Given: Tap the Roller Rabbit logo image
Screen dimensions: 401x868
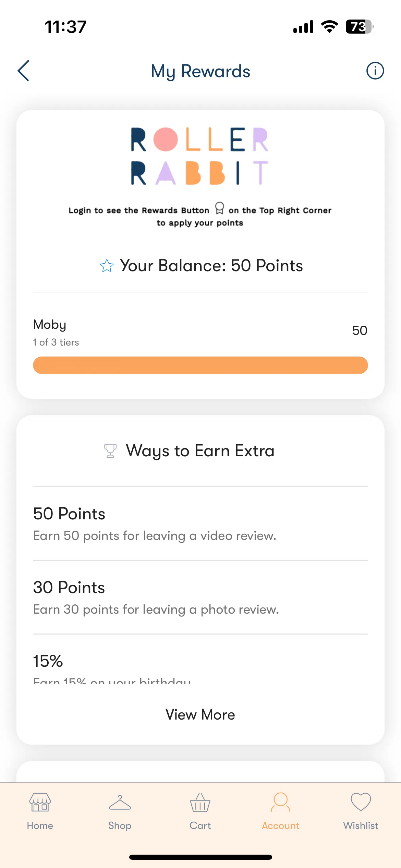Looking at the screenshot, I should pos(200,156).
